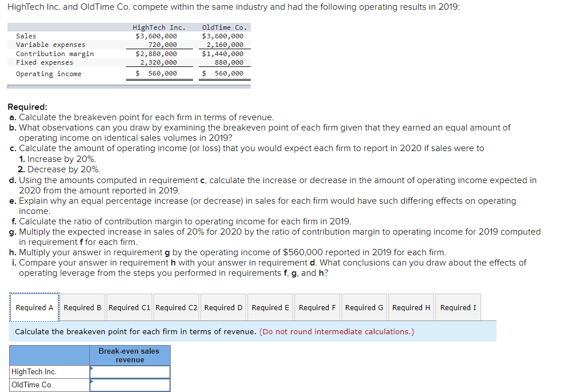This screenshot has height=392, width=579.
Task: Click the Fixed expenses row label
Action: coord(44,63)
